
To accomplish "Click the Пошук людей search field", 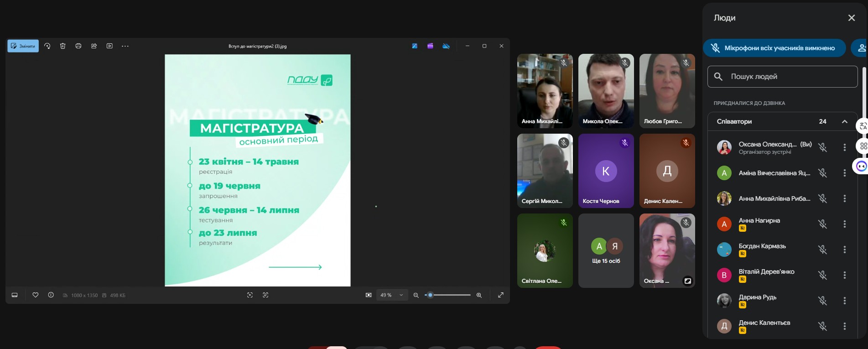I will 782,77.
